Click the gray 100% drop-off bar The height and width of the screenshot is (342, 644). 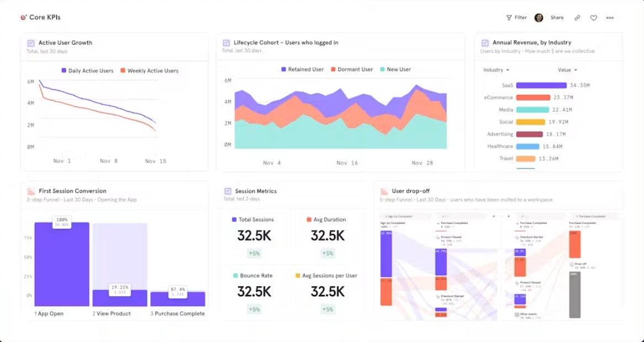pos(575,295)
